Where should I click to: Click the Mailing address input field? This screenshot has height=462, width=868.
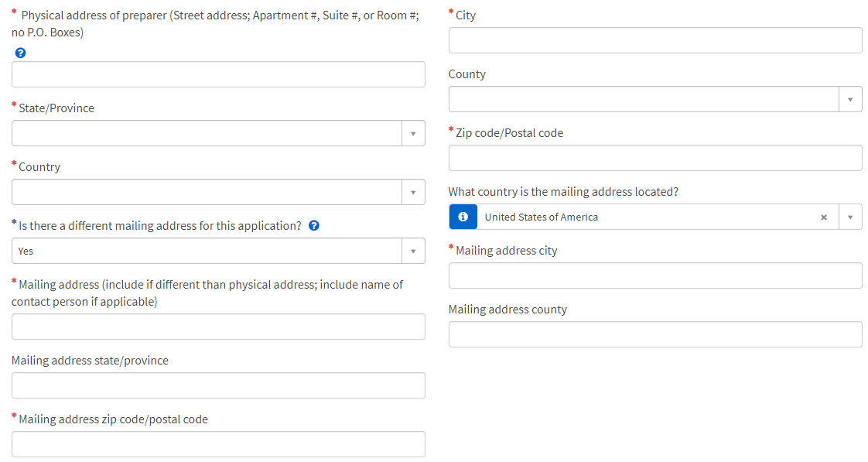[x=218, y=327]
